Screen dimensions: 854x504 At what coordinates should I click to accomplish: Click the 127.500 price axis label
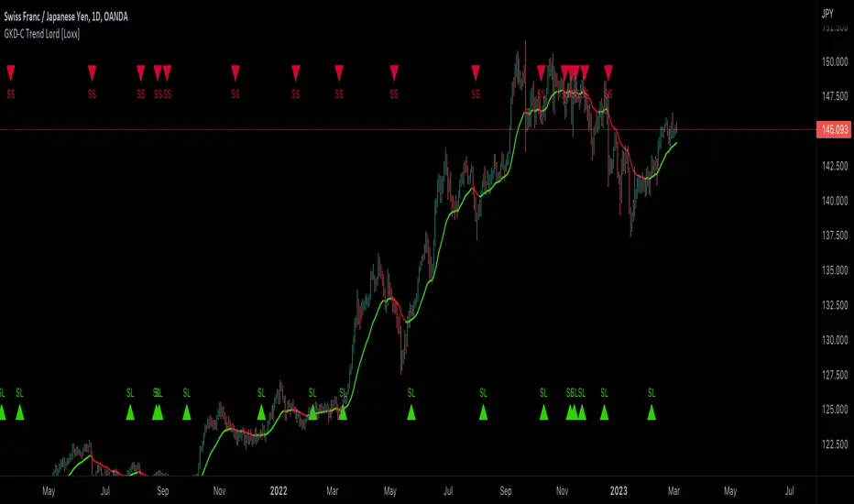click(x=835, y=375)
